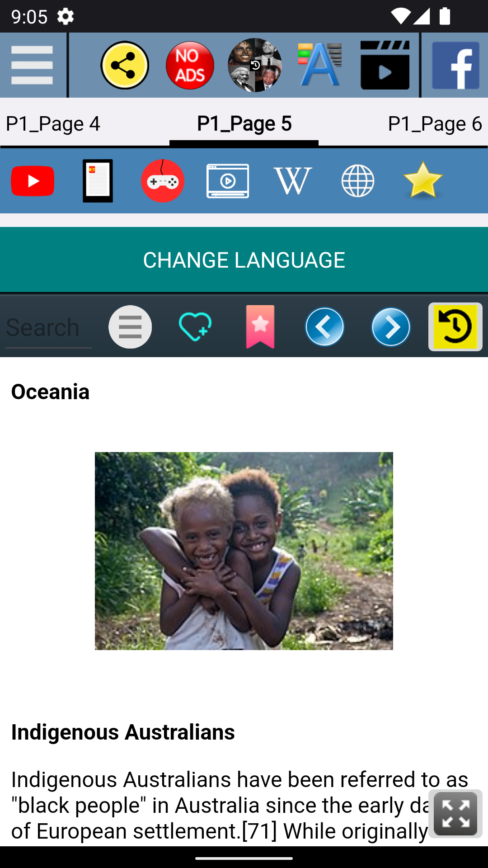Screen dimensions: 488x868
Task: Expand the gray round list menu
Action: tap(130, 327)
